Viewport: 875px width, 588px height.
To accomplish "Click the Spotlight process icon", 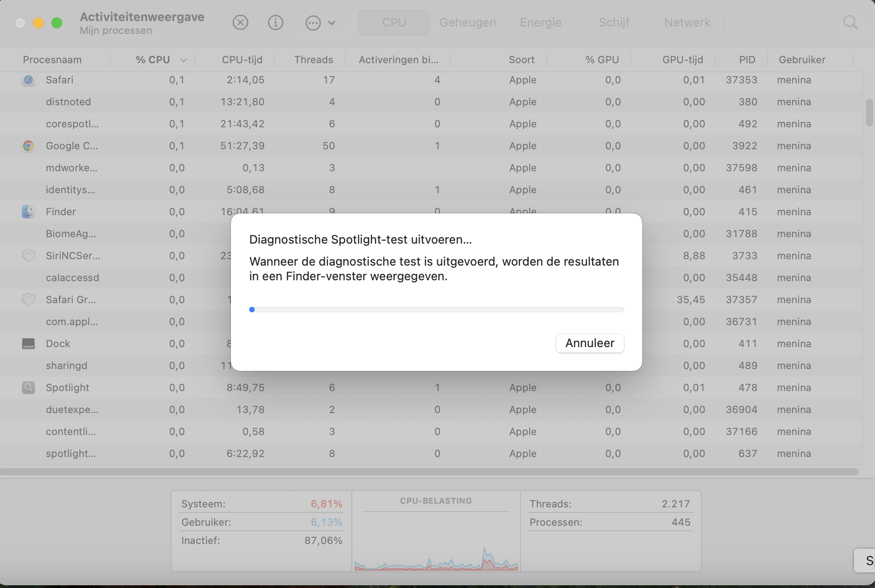I will pyautogui.click(x=28, y=387).
